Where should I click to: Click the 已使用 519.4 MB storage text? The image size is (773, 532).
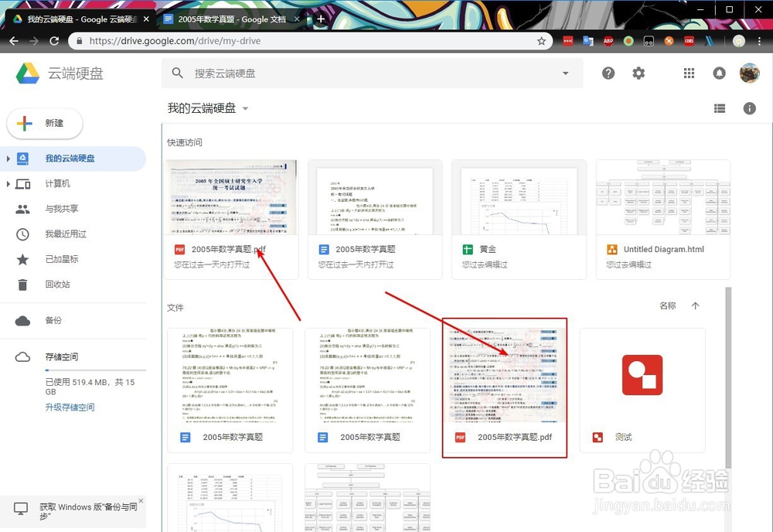coord(90,387)
